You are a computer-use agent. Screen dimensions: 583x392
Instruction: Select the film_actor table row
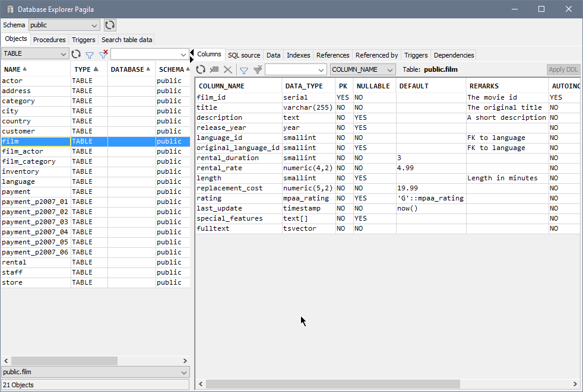click(95, 151)
